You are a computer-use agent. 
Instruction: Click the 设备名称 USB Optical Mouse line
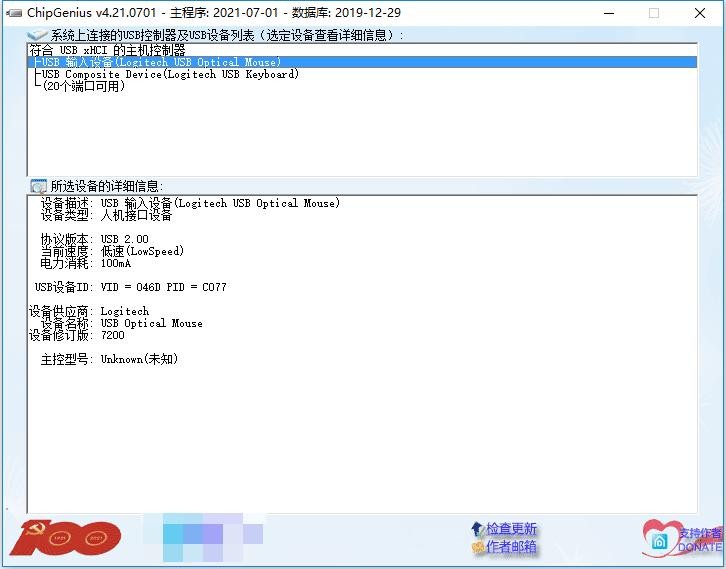[x=121, y=323]
